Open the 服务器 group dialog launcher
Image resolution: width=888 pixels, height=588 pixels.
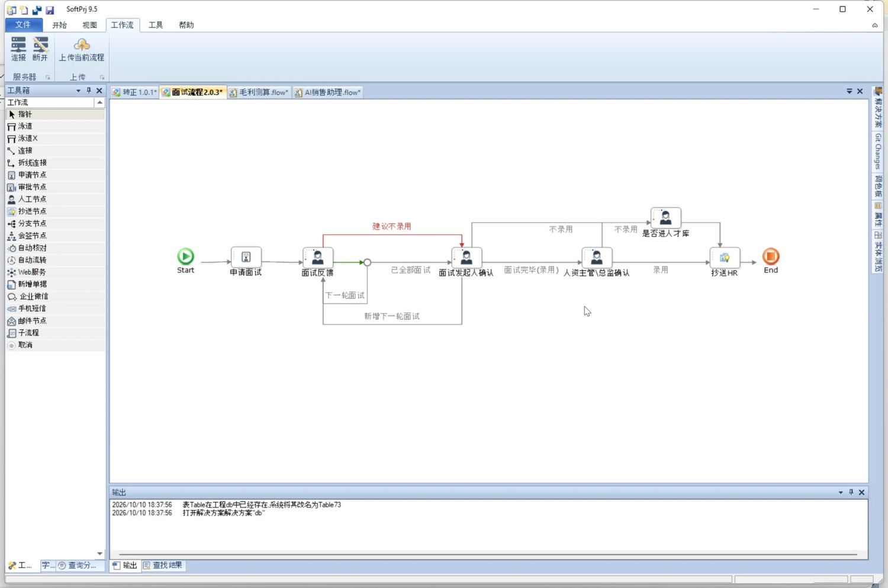click(x=47, y=77)
